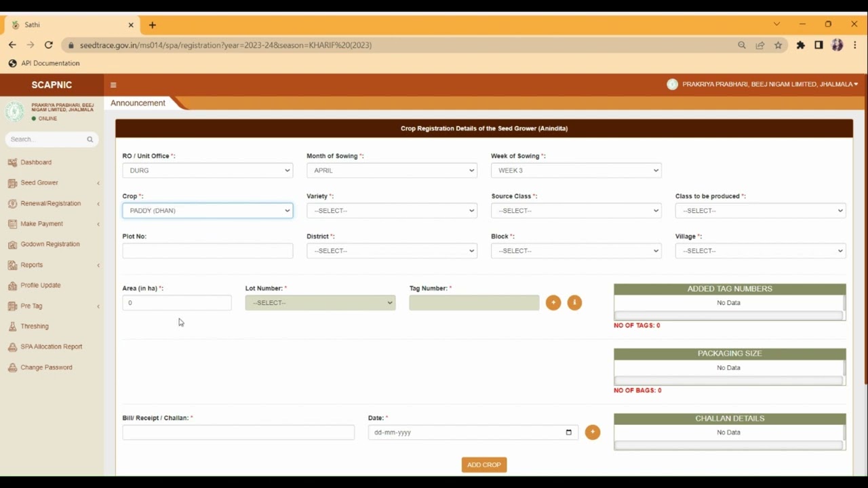Click the tag info icon button
This screenshot has height=488, width=868.
point(574,302)
